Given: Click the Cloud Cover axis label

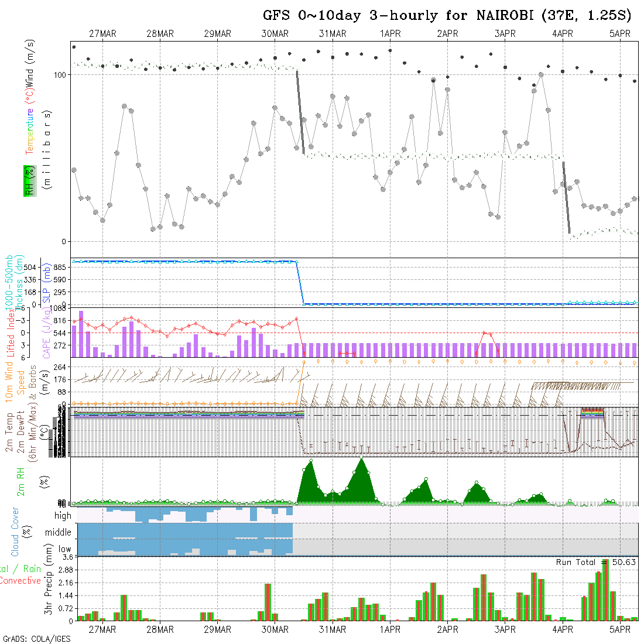Looking at the screenshot, I should (x=15, y=532).
